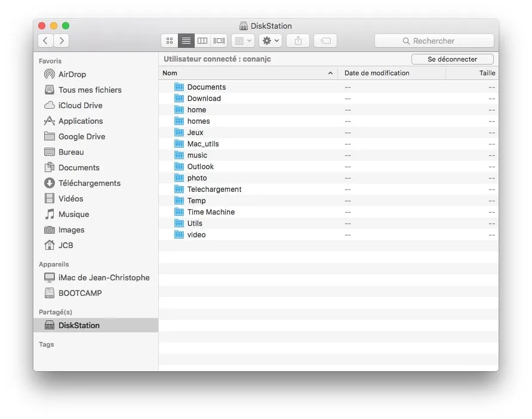The image size is (532, 419).
Task: Select the Utils folder
Action: tap(328, 224)
